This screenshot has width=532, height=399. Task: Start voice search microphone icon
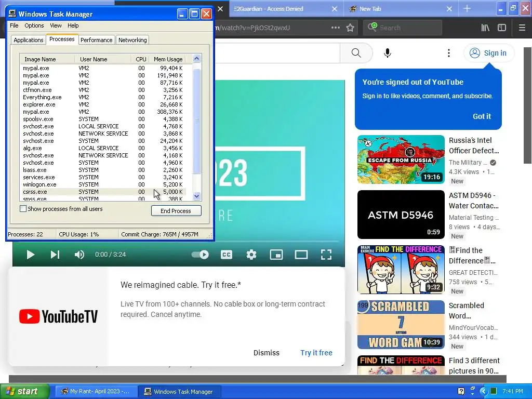pos(388,53)
